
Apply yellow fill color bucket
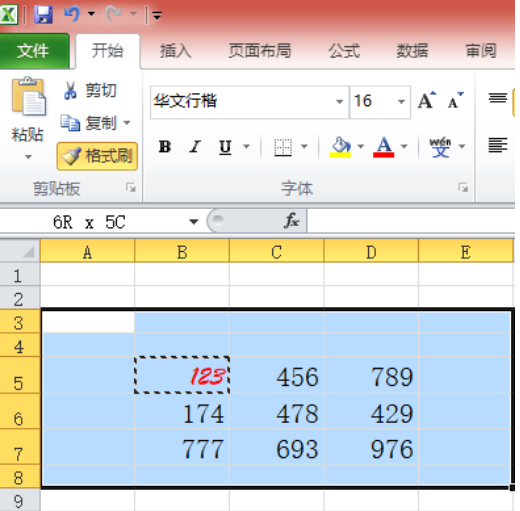(341, 147)
